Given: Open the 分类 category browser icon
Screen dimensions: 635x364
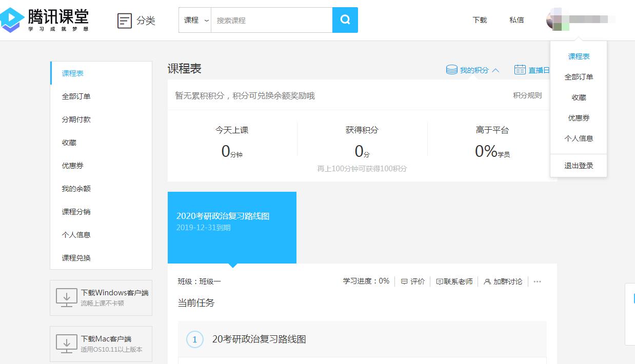Looking at the screenshot, I should 124,20.
